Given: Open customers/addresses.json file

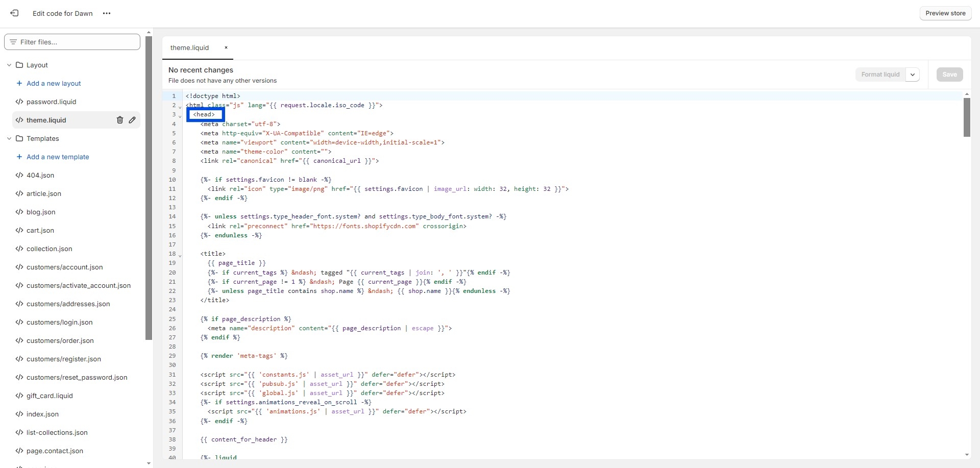Looking at the screenshot, I should [x=68, y=304].
